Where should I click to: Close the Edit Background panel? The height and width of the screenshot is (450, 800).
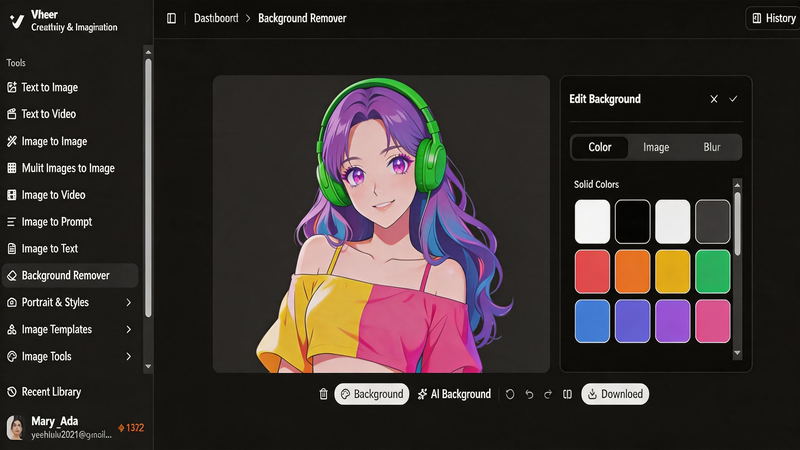click(714, 99)
